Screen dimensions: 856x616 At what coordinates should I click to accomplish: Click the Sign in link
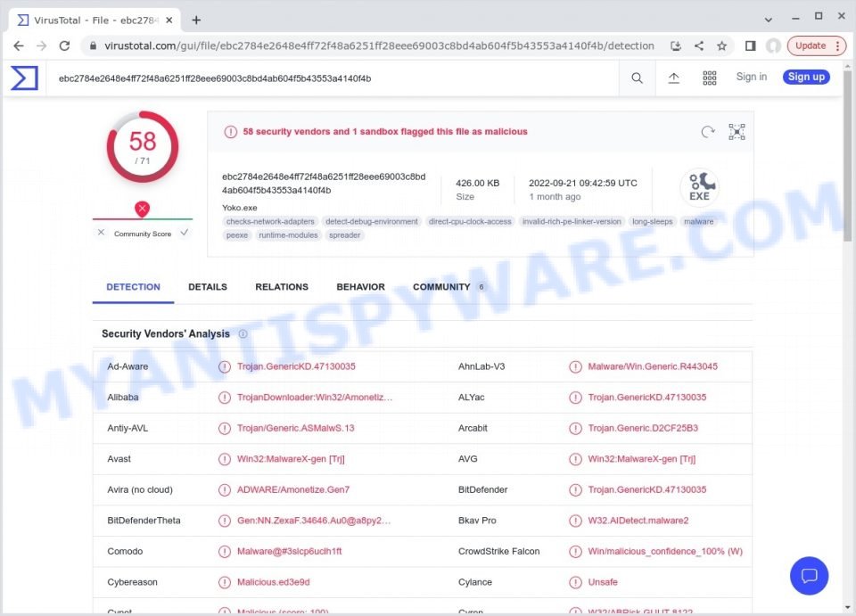coord(751,77)
